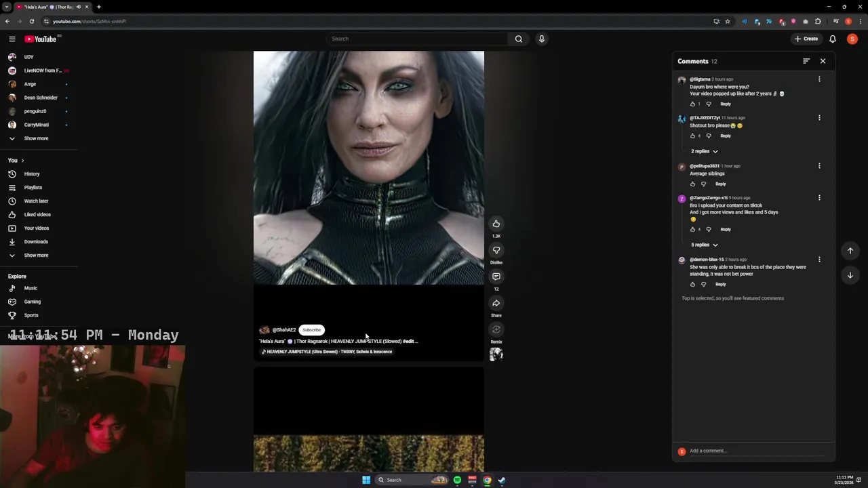Dislike @demon-blox-15's comment
Image resolution: width=868 pixels, height=488 pixels.
pyautogui.click(x=703, y=284)
